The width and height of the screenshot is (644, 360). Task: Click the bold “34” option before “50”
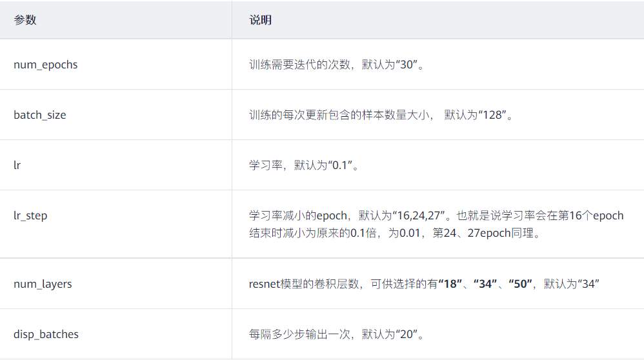click(x=486, y=284)
